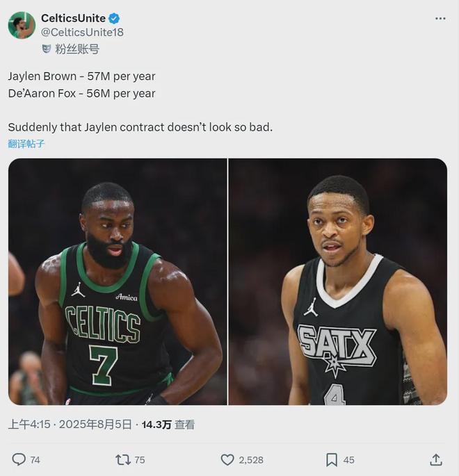Open the CelticsUnite display name
The width and height of the screenshot is (459, 476).
[73, 18]
